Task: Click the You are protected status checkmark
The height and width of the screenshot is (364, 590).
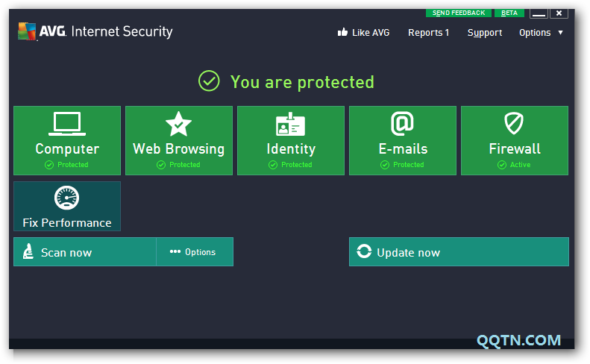Action: coord(209,81)
